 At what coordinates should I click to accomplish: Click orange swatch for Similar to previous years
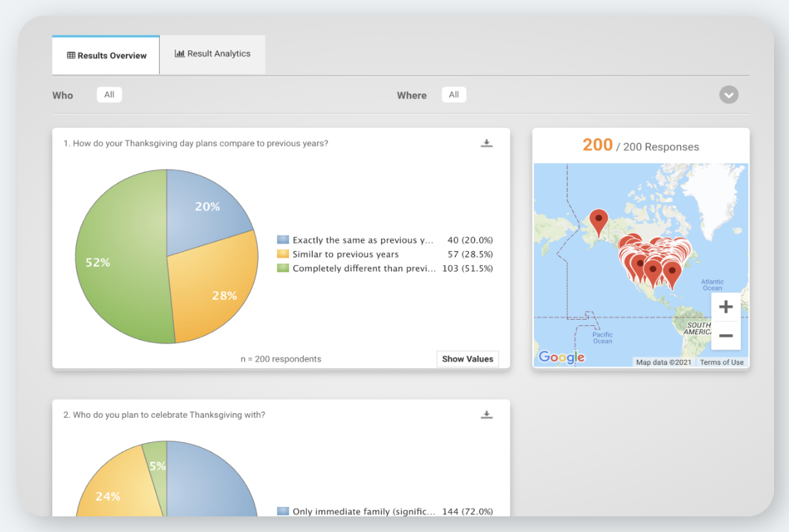(284, 254)
